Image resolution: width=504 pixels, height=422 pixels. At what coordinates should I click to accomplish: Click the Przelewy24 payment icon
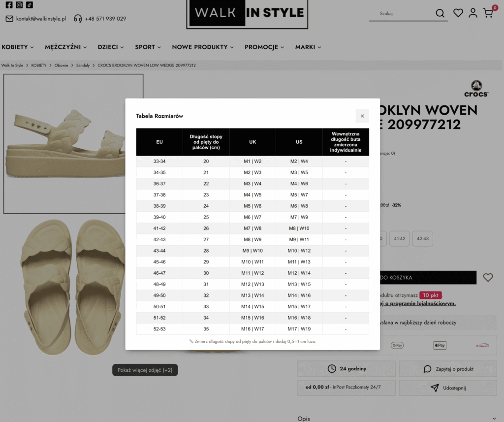(482, 346)
